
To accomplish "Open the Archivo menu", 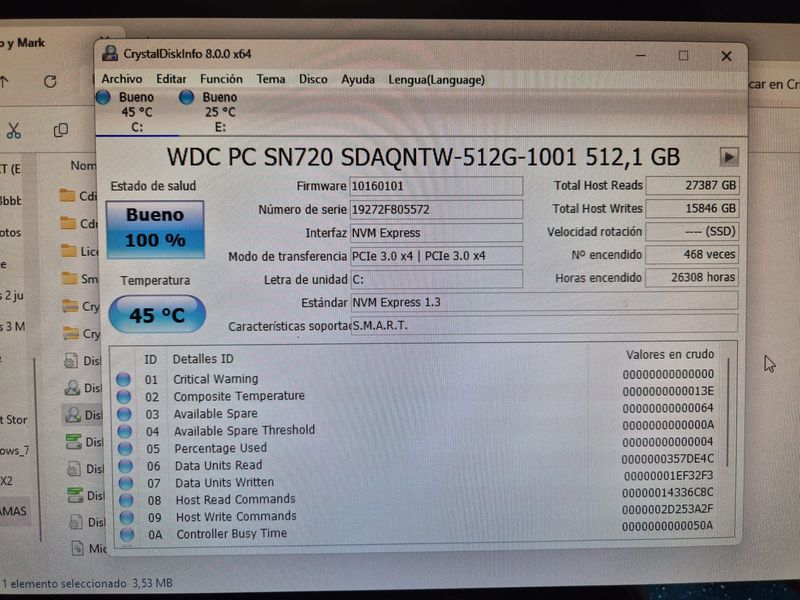I will click(121, 79).
